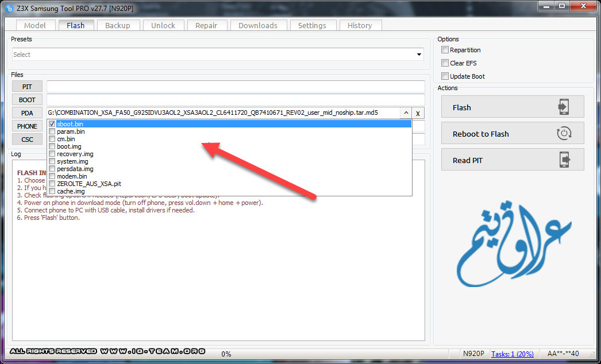Collapse the PDA file list with caret button
The image size is (601, 364).
(x=406, y=113)
